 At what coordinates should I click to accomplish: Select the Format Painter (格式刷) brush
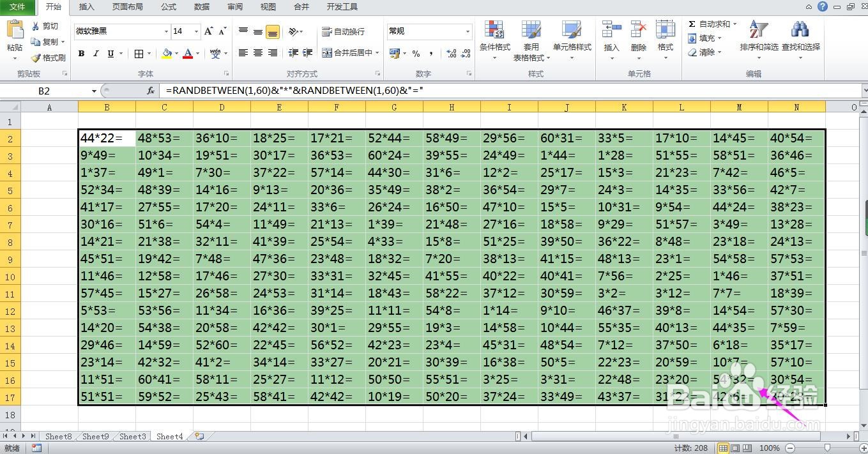coord(35,57)
